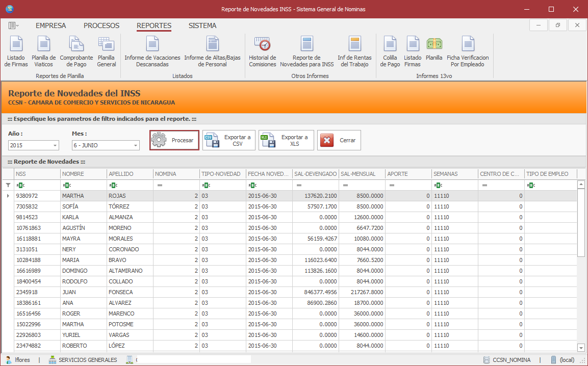The height and width of the screenshot is (366, 588).
Task: Select NSS cell 16118881
Action: point(37,239)
